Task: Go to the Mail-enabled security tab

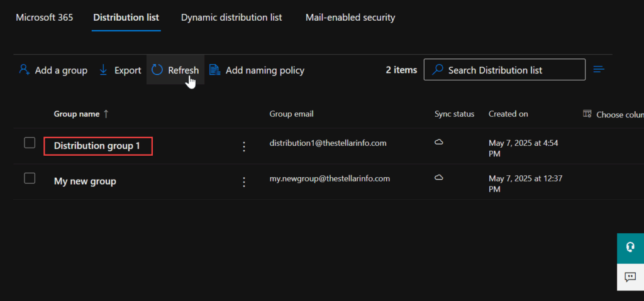Action: point(350,17)
